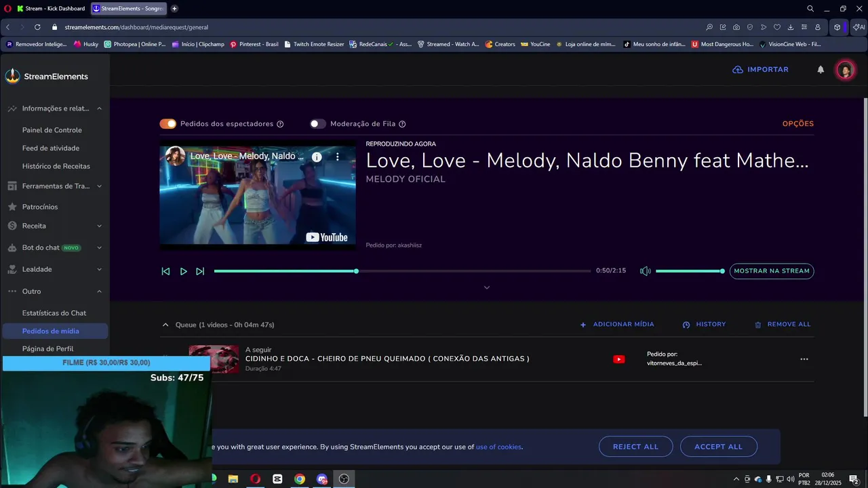
Task: Open Estatísticas do Chat page
Action: 54,313
